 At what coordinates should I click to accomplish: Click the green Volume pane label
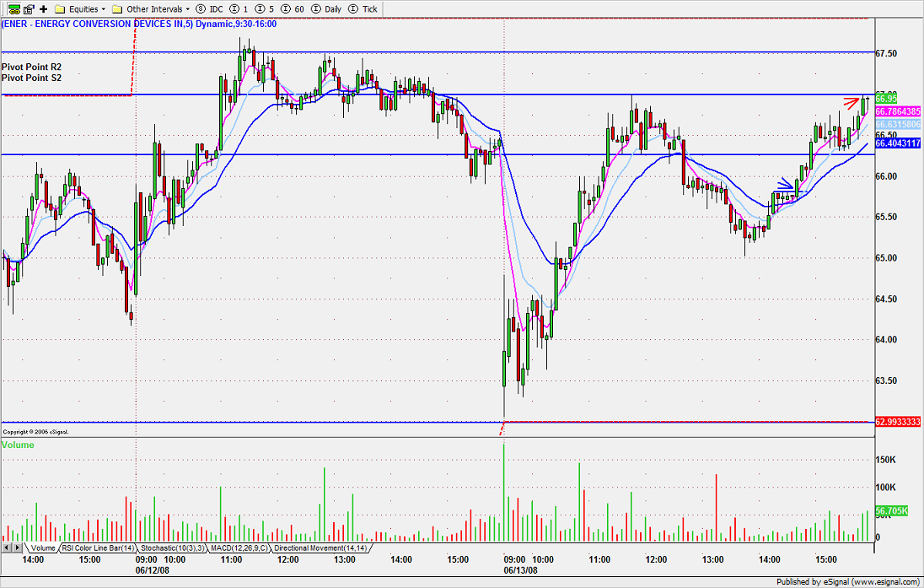pyautogui.click(x=18, y=445)
